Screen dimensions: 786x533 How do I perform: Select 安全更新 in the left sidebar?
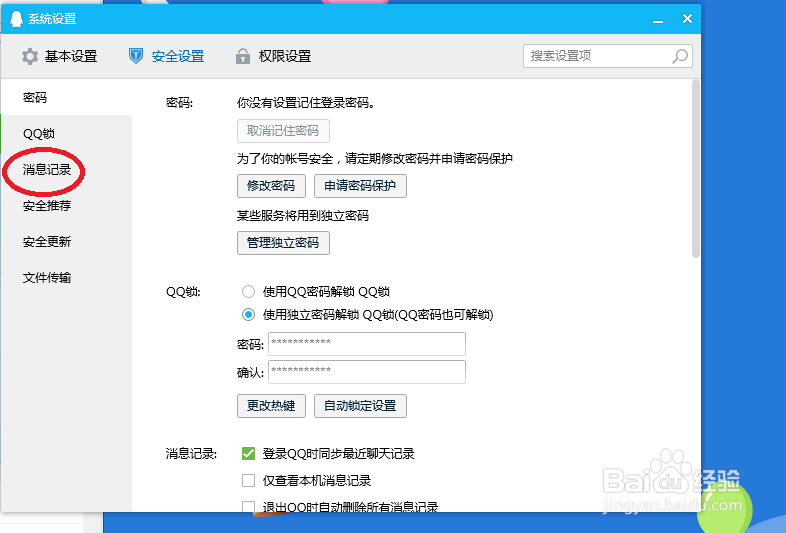[x=66, y=242]
